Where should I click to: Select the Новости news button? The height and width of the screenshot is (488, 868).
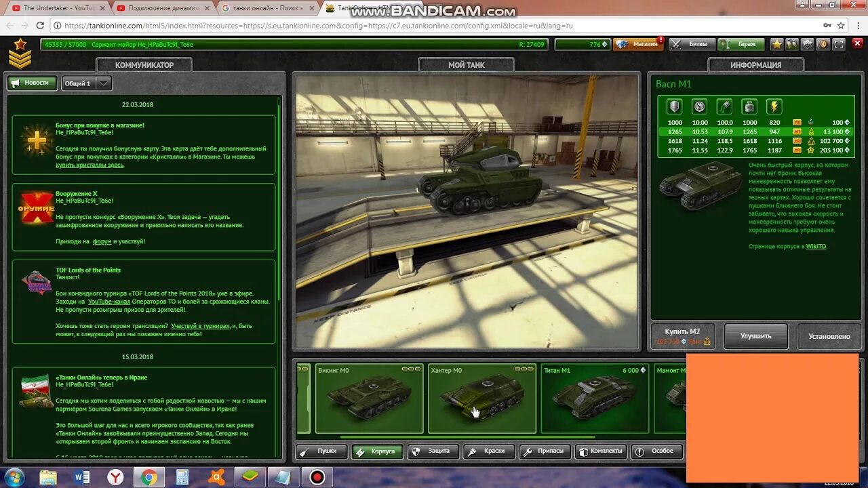pyautogui.click(x=33, y=83)
